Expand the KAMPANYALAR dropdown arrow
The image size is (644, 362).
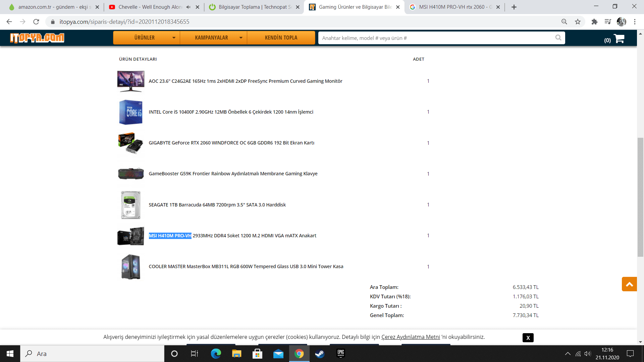pos(241,38)
